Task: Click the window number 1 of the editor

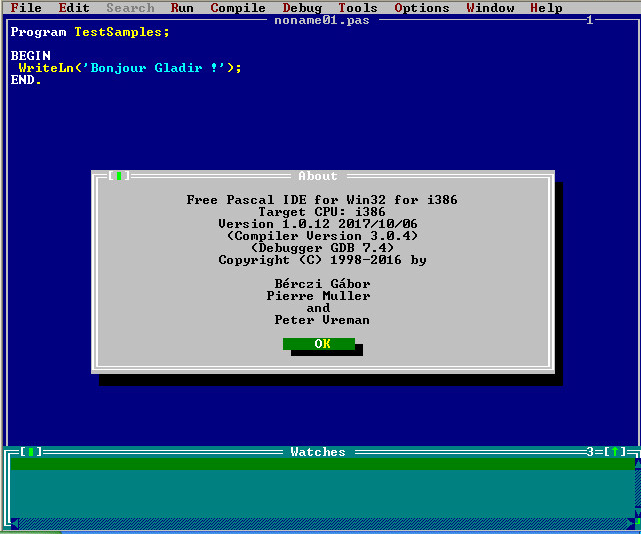Action: tap(589, 20)
